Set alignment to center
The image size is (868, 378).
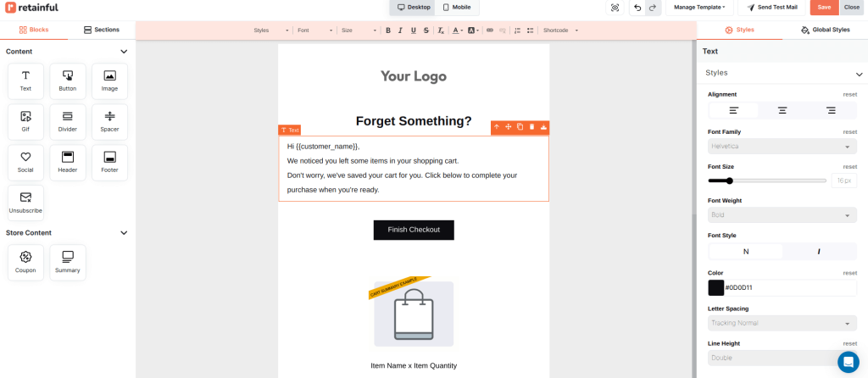[x=782, y=111]
